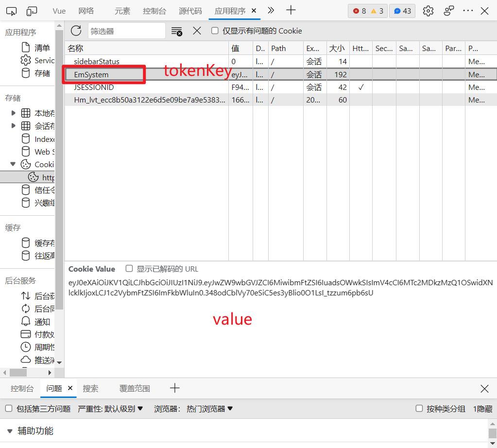
Task: Open Service Workers gear item
Action: (37, 60)
